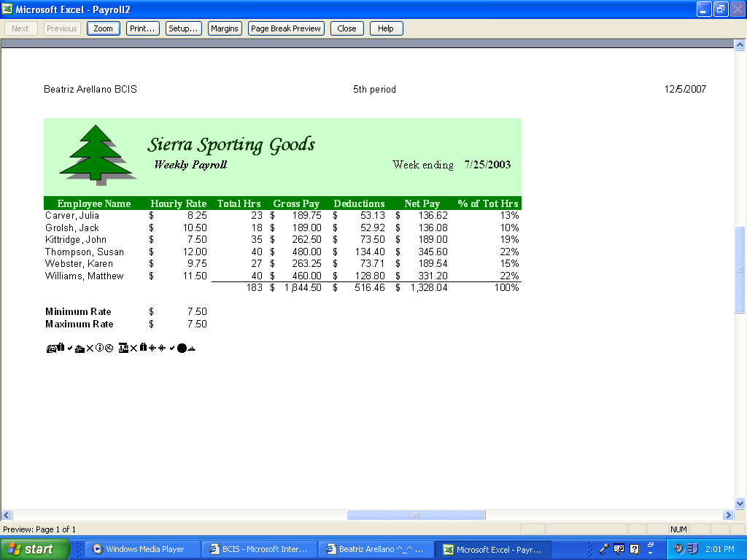747x560 pixels.
Task: Click the 2:01 PM taskbar clock
Action: pyautogui.click(x=720, y=549)
